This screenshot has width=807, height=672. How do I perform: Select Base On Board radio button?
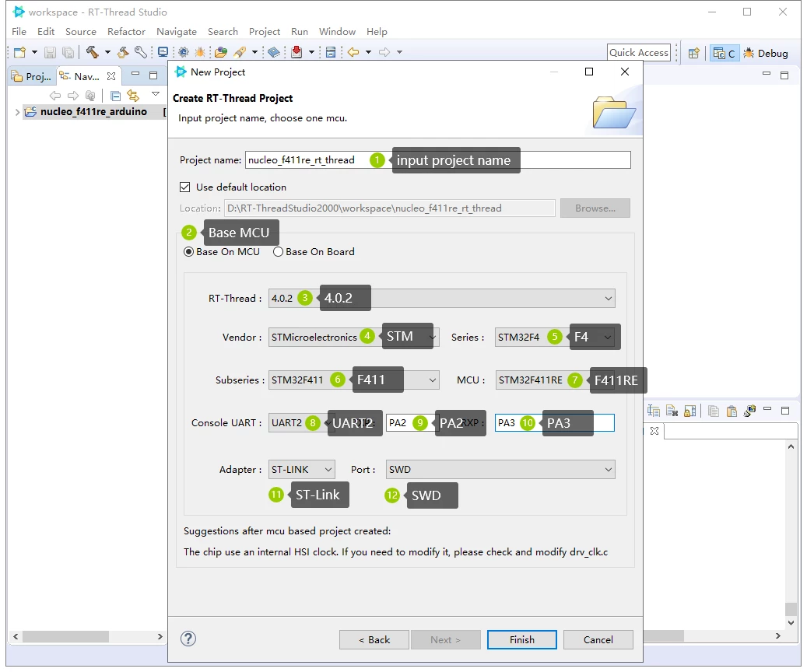[278, 252]
